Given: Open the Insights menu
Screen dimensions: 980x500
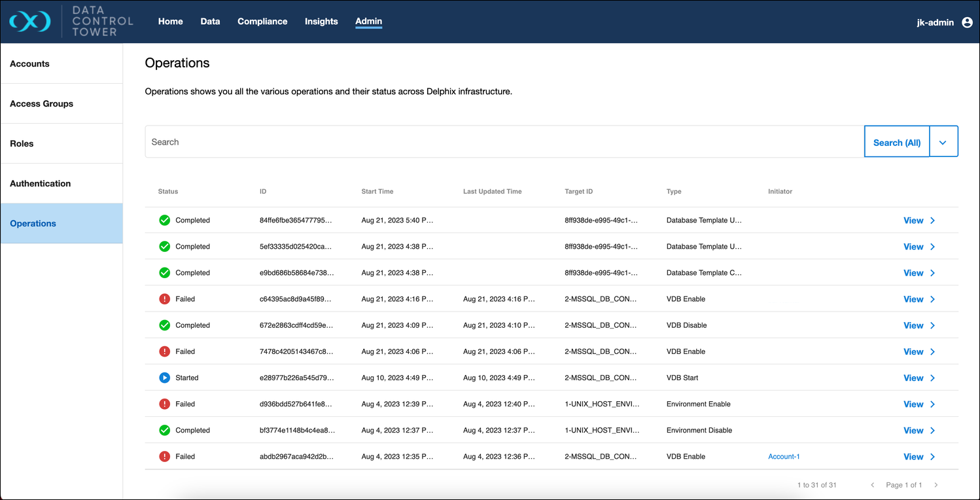Looking at the screenshot, I should [321, 22].
